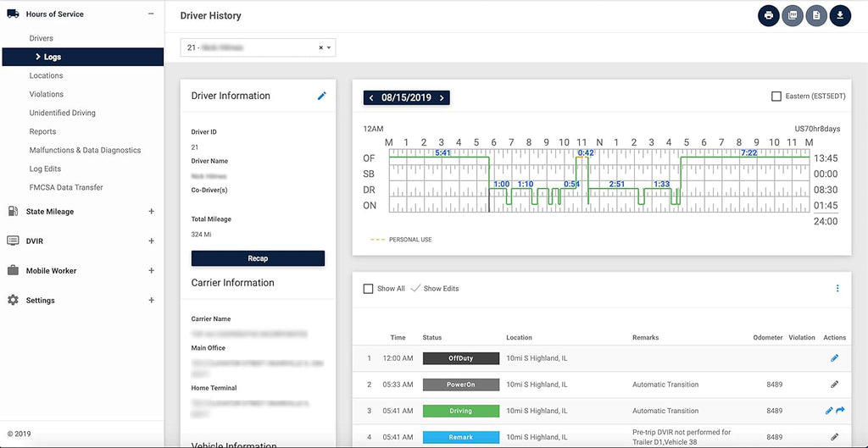
Task: Clear the selected driver with the x
Action: (x=320, y=48)
